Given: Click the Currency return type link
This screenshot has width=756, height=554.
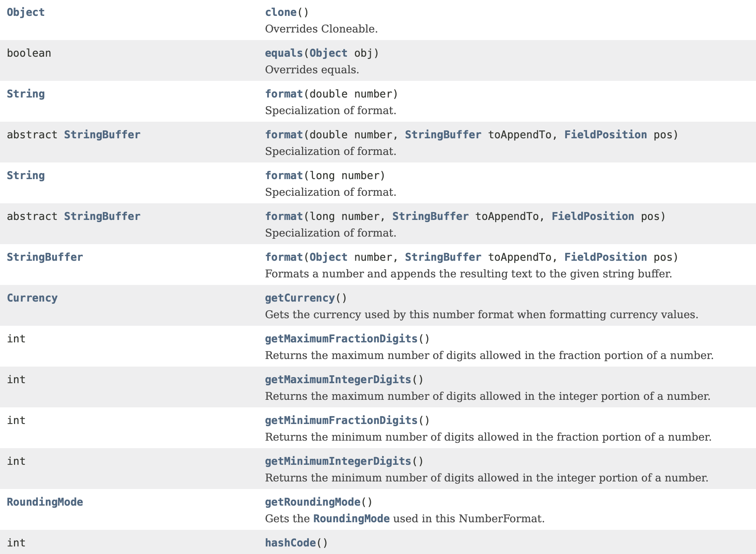Looking at the screenshot, I should point(32,298).
